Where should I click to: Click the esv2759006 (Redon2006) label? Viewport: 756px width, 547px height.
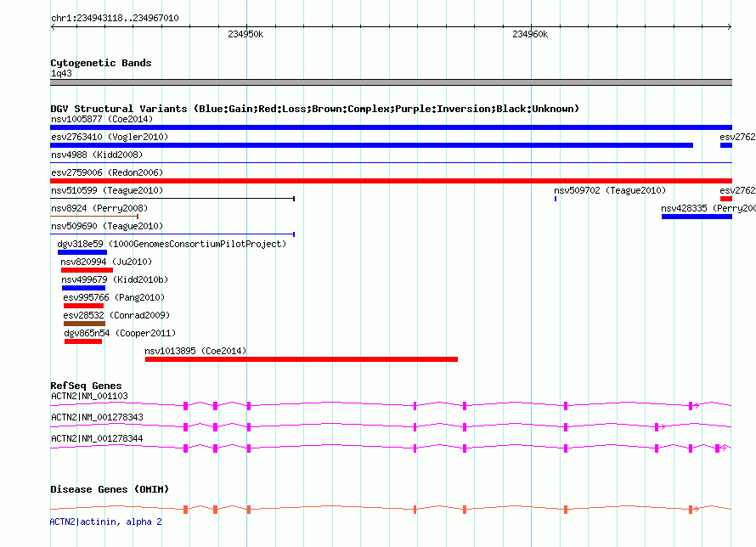click(x=107, y=172)
